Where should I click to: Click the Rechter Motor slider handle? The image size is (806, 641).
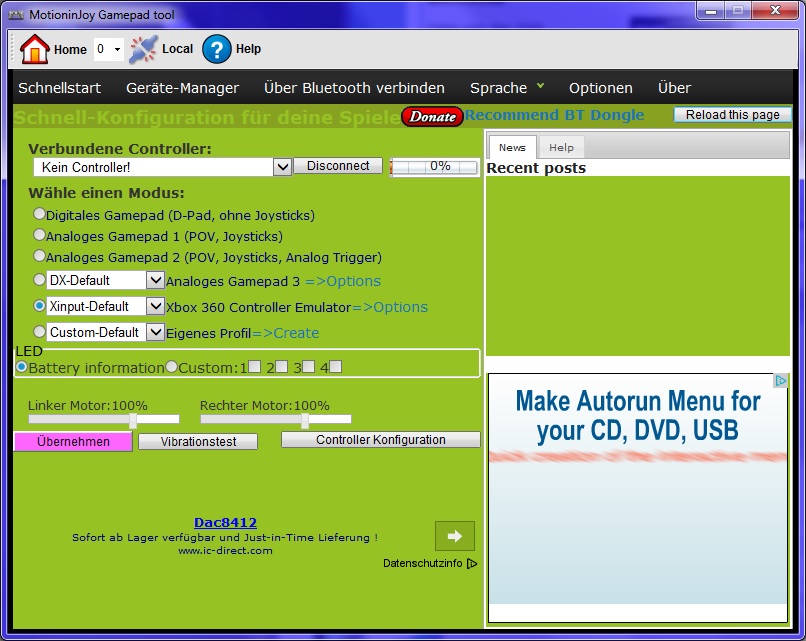coord(305,420)
